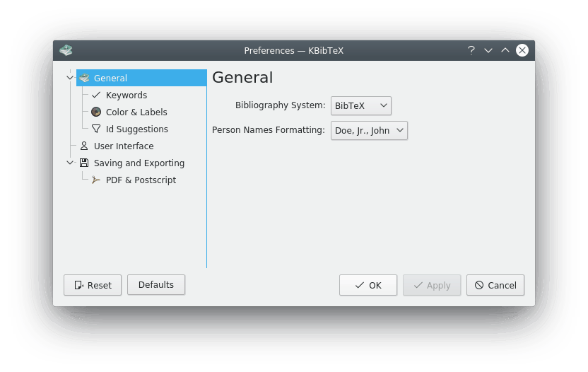Collapse the Saving and Exporting node

pos(70,163)
